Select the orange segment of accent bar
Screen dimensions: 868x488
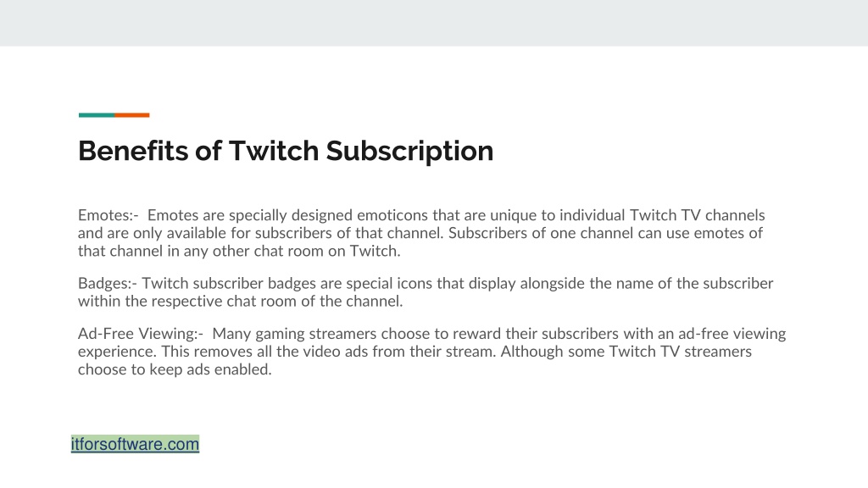(131, 115)
